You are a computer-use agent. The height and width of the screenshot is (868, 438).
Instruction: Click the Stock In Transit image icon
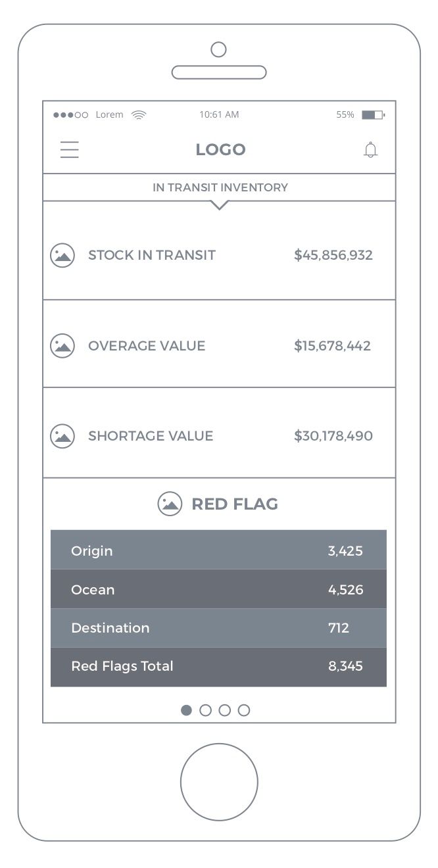(62, 255)
